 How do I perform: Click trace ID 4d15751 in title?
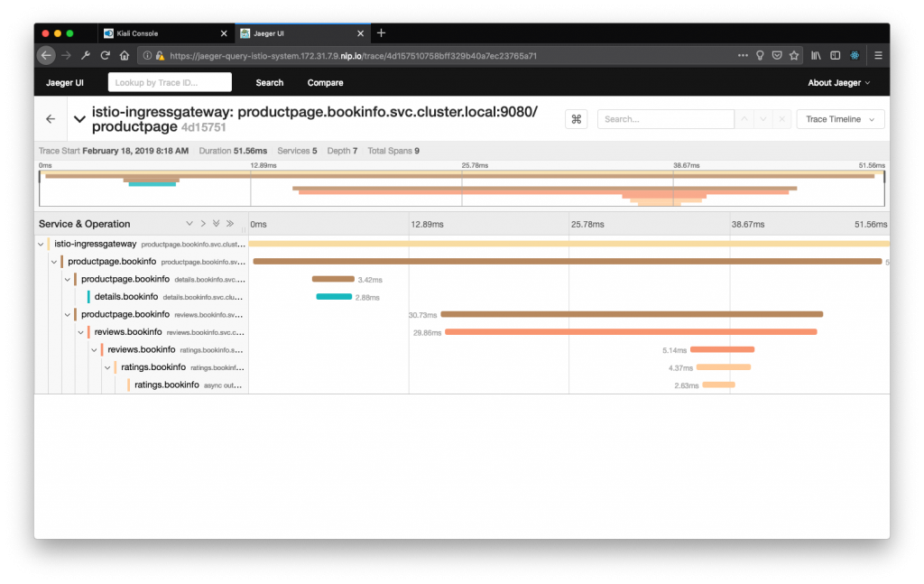pos(203,127)
